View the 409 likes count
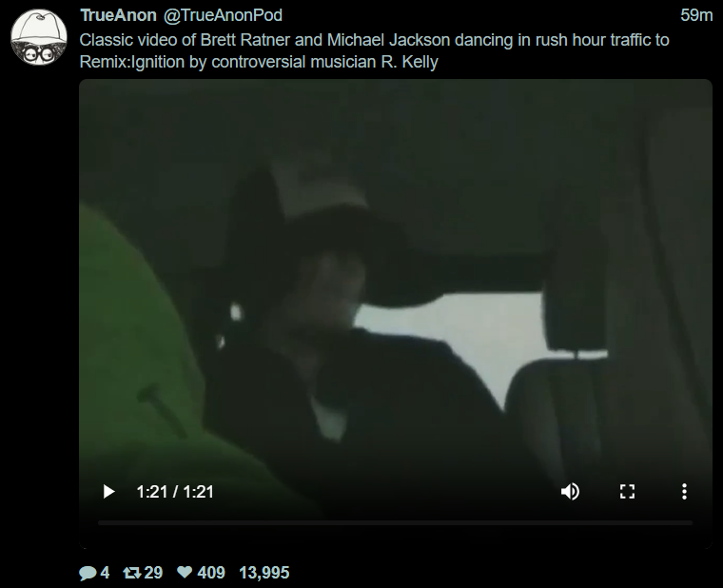The width and height of the screenshot is (723, 588). pos(211,573)
